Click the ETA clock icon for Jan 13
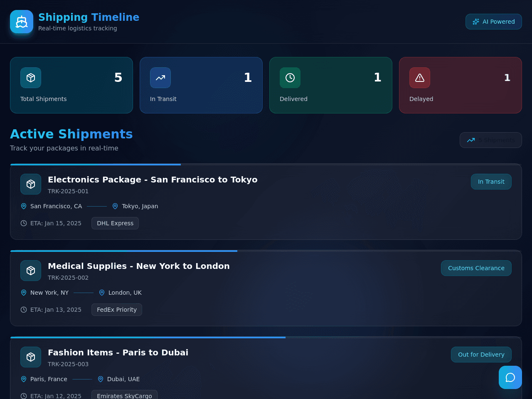Viewport: 532px width, 399px height. pos(24,310)
